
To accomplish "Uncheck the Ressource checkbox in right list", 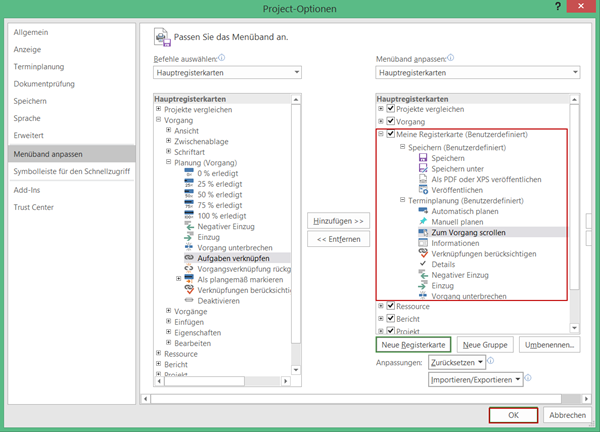I will point(391,307).
